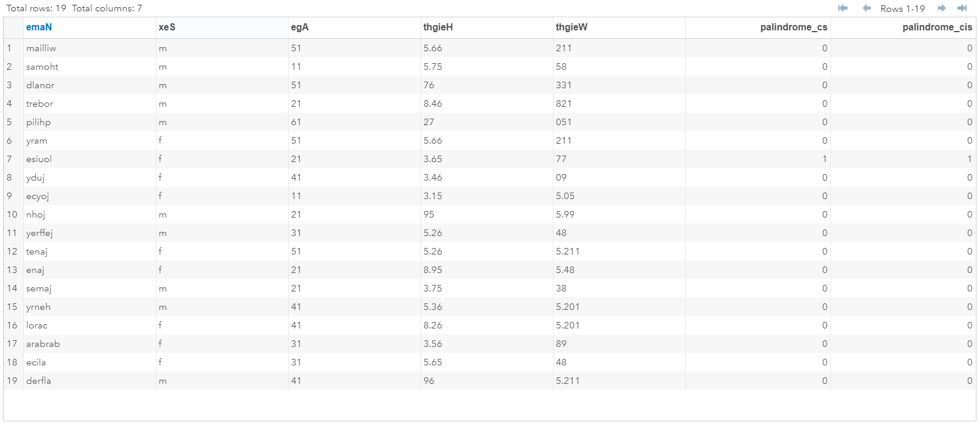Viewport: 980px width, 425px height.
Task: Select row number 7 in the table
Action: coord(10,159)
